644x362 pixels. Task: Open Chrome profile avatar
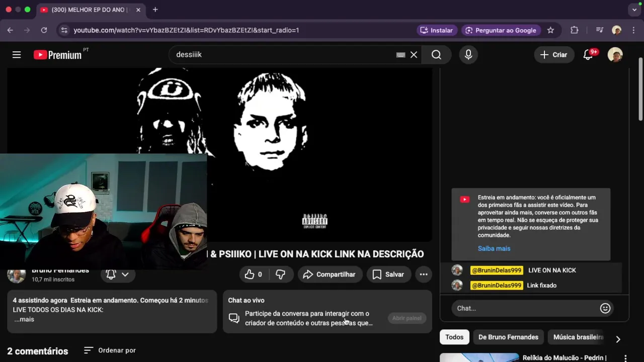point(616,30)
